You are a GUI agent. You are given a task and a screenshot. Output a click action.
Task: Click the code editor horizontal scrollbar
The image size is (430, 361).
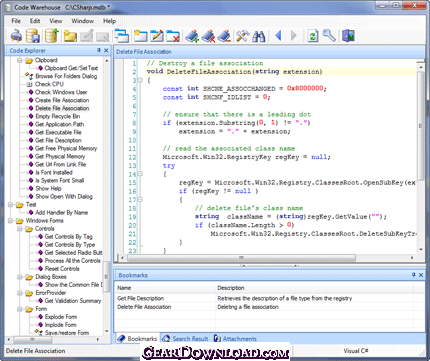point(267,258)
